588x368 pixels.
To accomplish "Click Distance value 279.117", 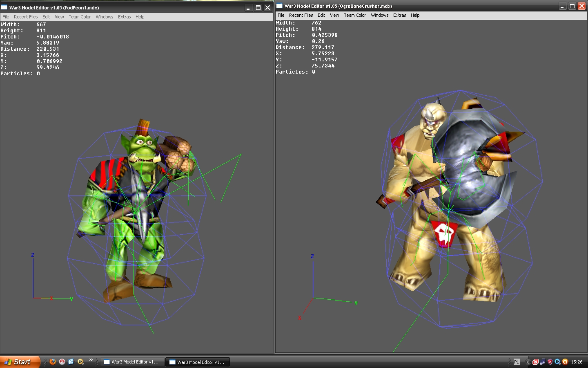I will pyautogui.click(x=323, y=47).
